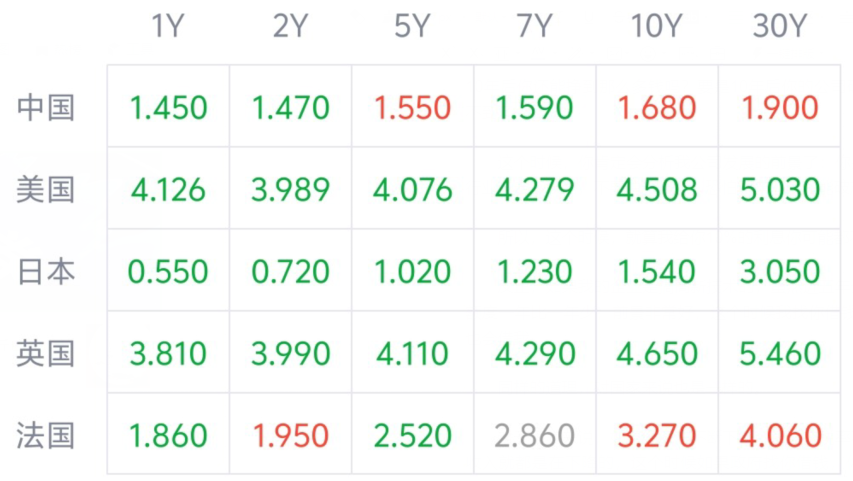853x481 pixels.
Task: Select China 5Y red value 1.550
Action: (412, 107)
